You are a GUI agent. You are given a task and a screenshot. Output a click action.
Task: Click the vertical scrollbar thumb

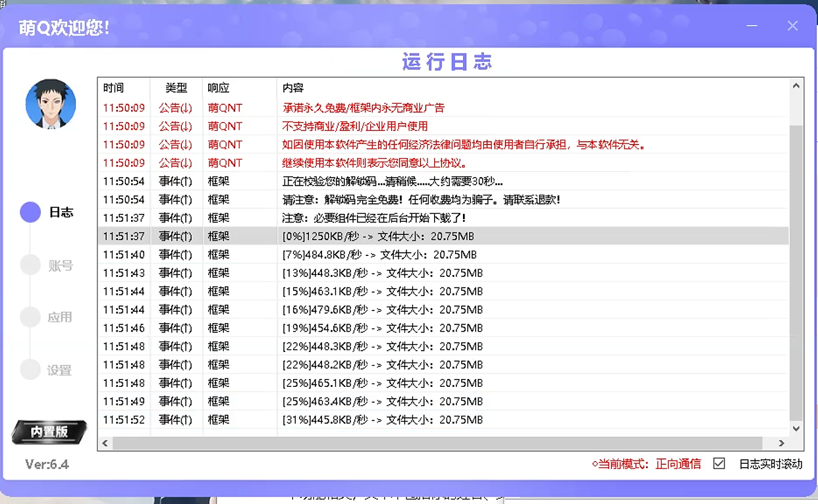click(796, 270)
